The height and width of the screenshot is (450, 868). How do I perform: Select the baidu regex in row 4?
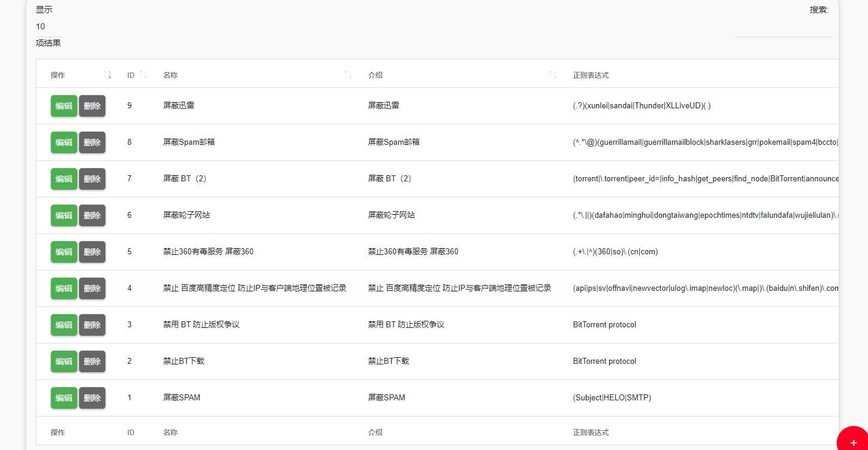(x=706, y=288)
